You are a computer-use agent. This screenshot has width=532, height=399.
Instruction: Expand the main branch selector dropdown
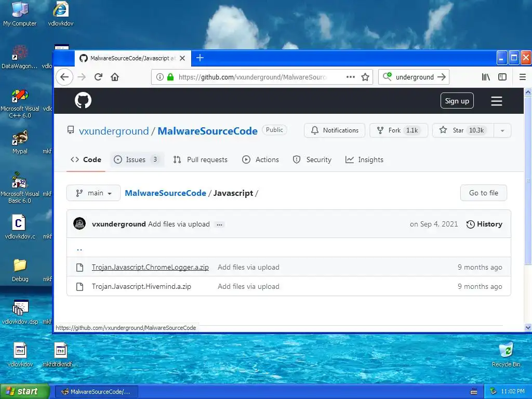pos(94,193)
